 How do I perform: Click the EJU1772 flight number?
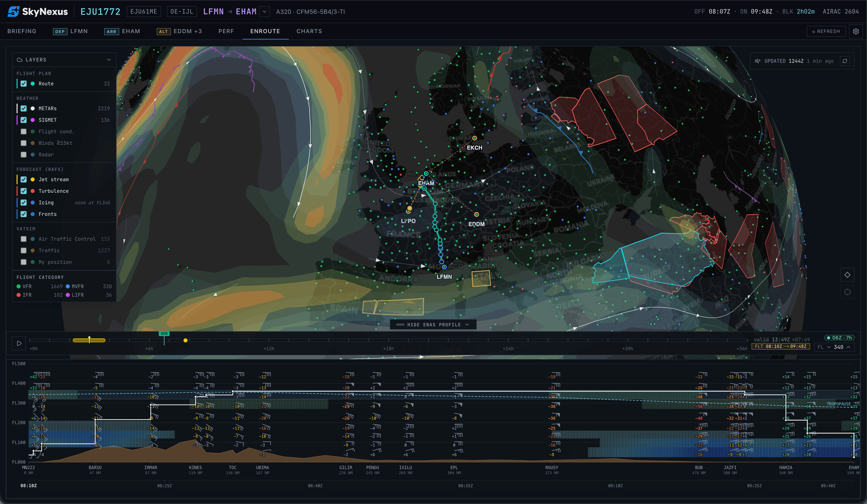click(100, 12)
